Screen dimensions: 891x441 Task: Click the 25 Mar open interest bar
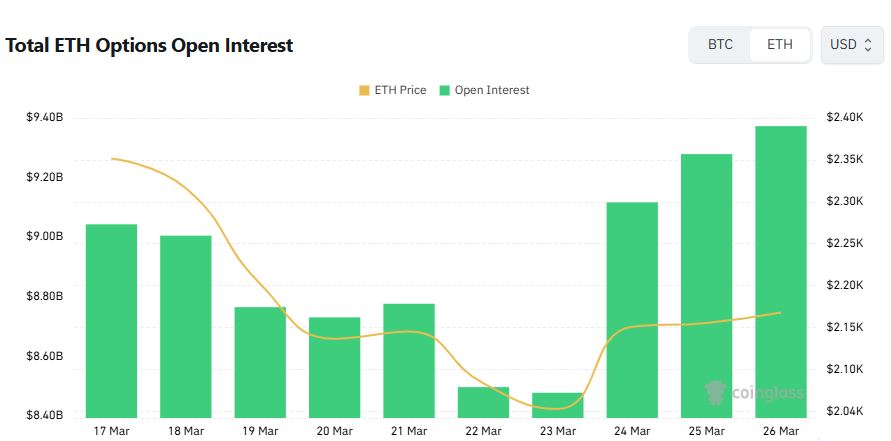coord(707,285)
